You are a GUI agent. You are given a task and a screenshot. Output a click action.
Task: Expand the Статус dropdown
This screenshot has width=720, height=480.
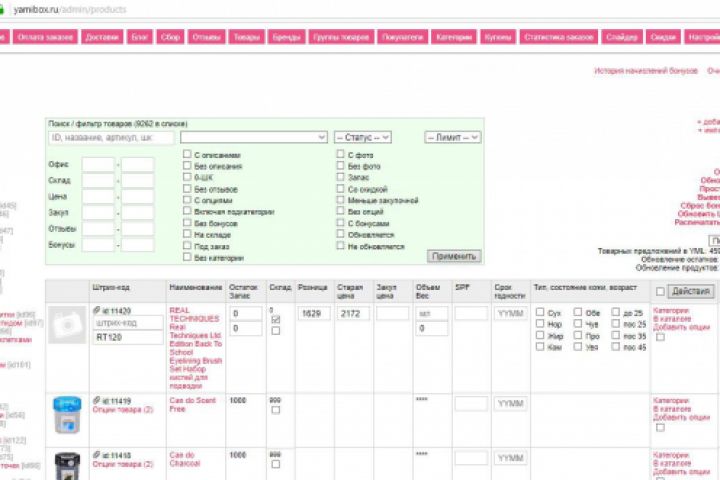(363, 137)
